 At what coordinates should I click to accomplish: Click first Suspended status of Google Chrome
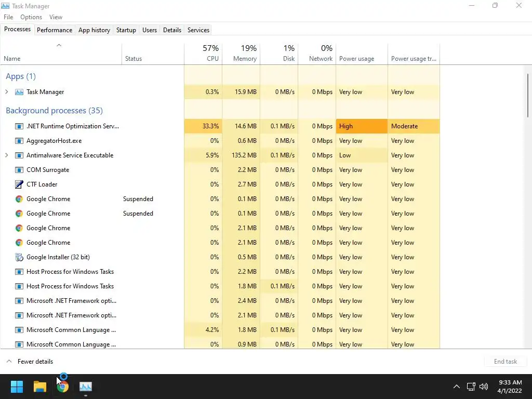(x=138, y=199)
